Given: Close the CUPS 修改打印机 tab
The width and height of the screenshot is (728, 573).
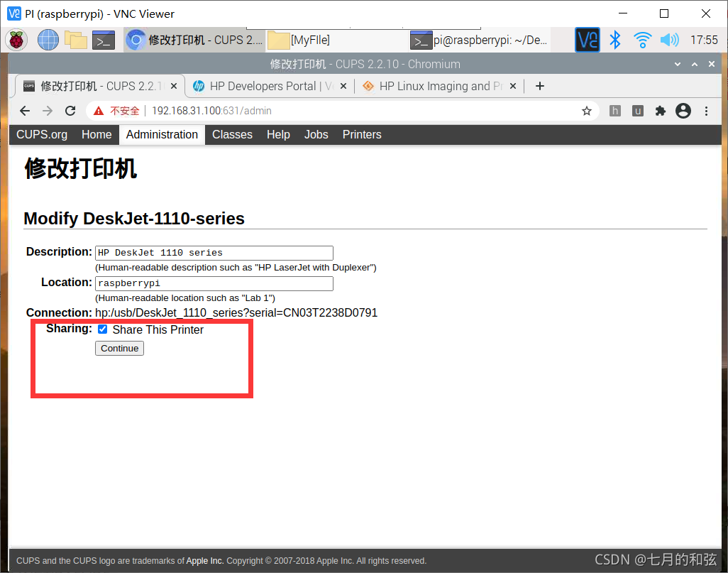Looking at the screenshot, I should tap(174, 86).
